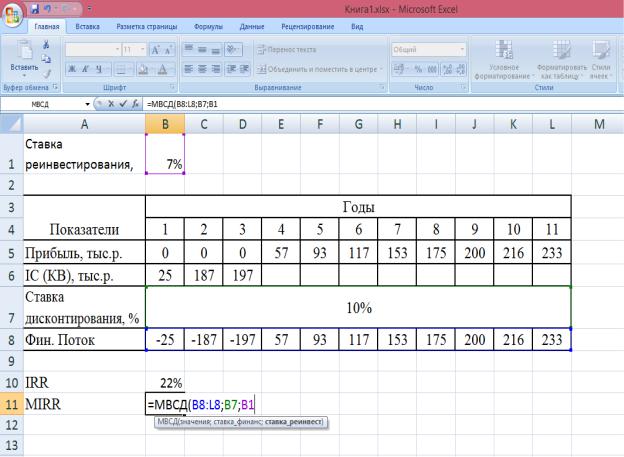Open Форматировать как таблицу gallery
The image size is (624, 457).
coord(562,60)
